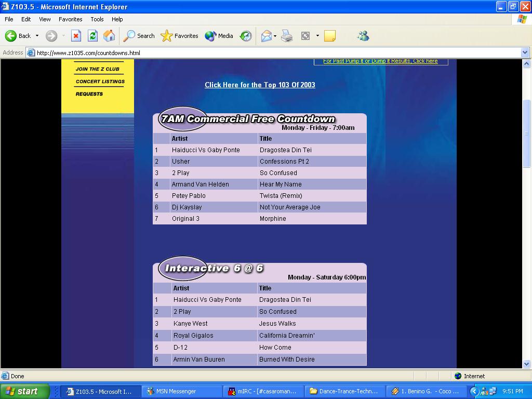Click 'Morphine' title cell

coord(273,219)
